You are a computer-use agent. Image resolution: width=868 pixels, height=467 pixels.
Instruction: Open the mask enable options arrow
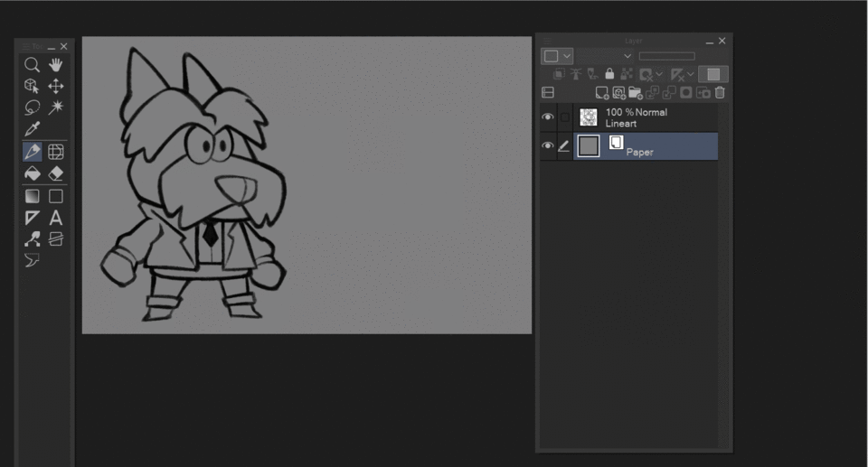point(659,73)
